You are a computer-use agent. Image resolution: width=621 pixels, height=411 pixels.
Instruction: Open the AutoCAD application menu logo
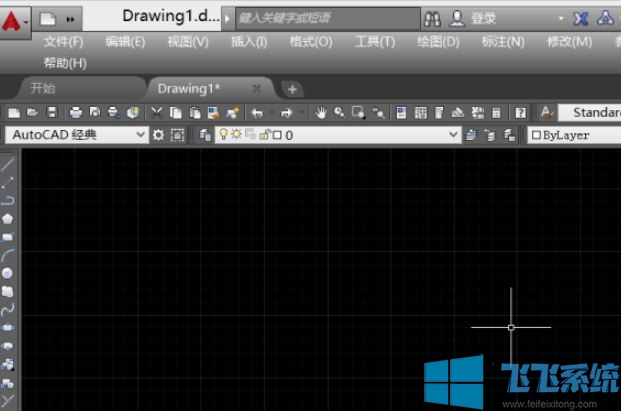14,18
